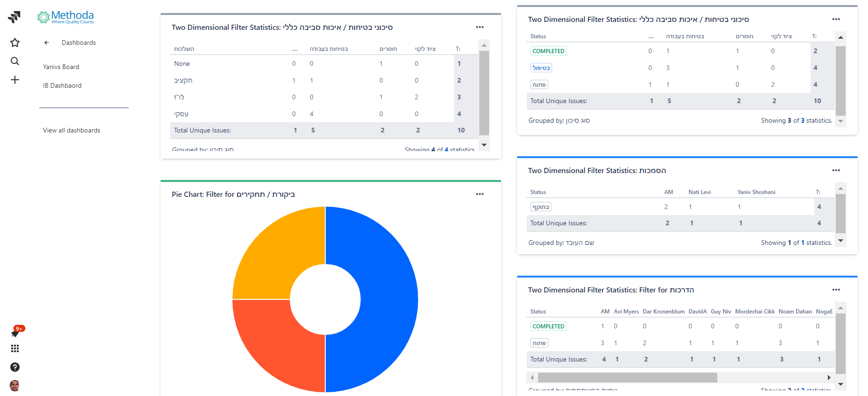Click COMPLETED status in top-right gadget

548,51
